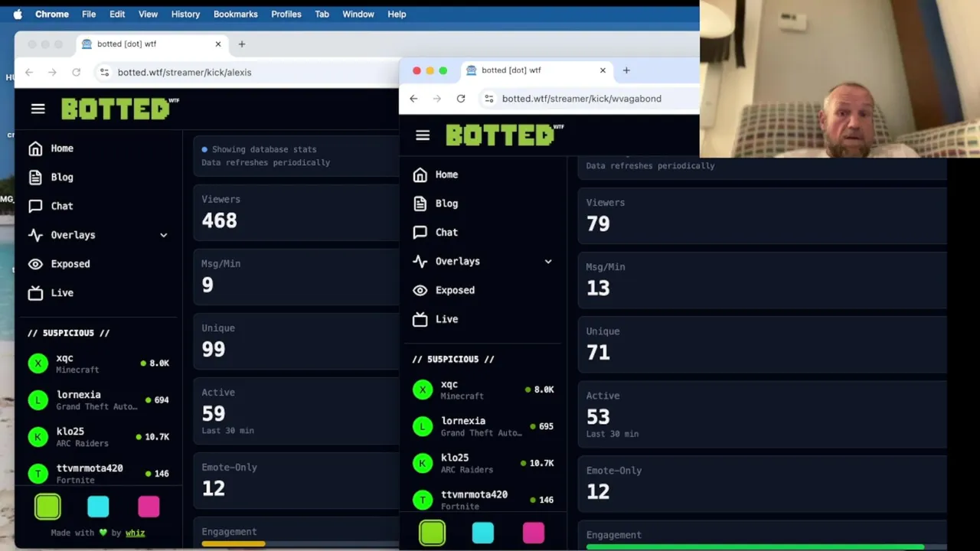Click Unique 71 stat in front window
The width and height of the screenshot is (980, 551).
762,344
